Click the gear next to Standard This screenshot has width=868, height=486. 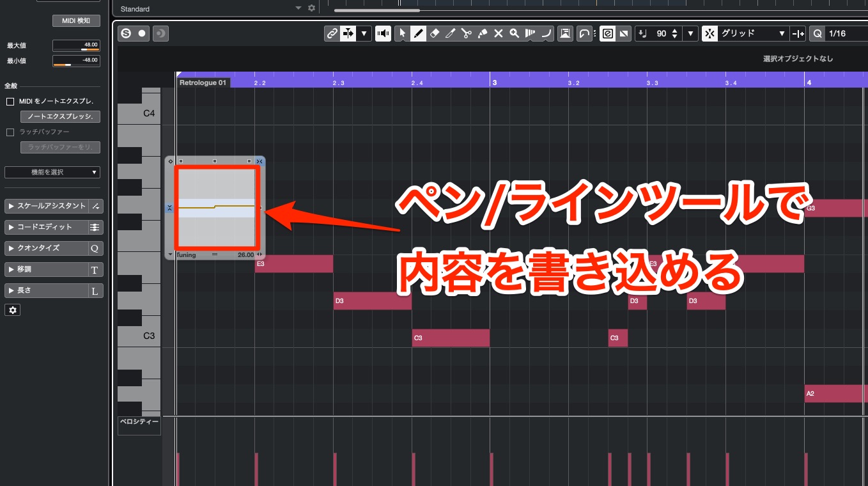coord(311,8)
